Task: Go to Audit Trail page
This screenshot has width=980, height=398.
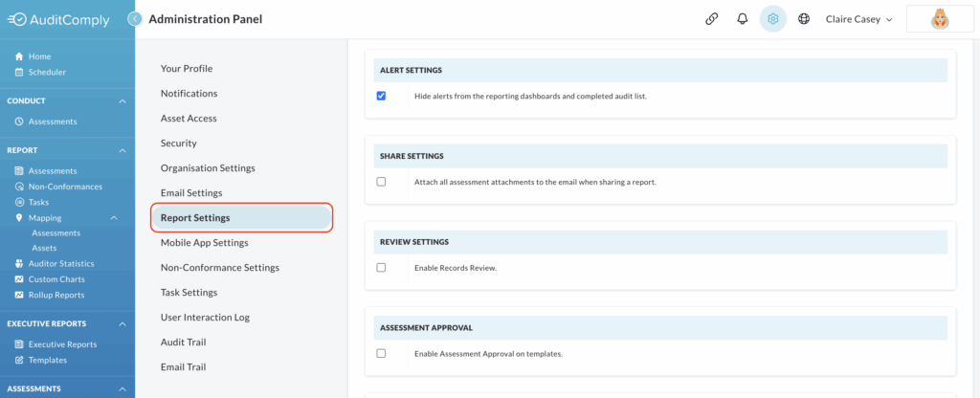Action: [183, 342]
